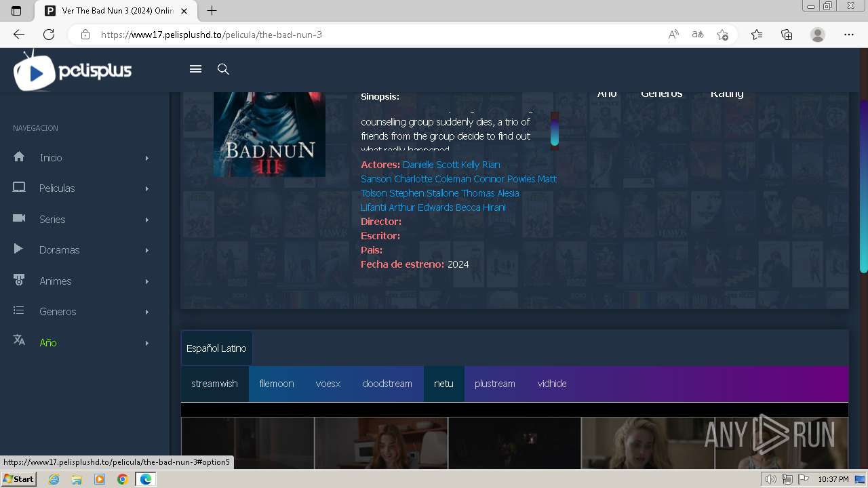The height and width of the screenshot is (488, 868).
Task: Click the release year text 2024
Action: click(458, 264)
